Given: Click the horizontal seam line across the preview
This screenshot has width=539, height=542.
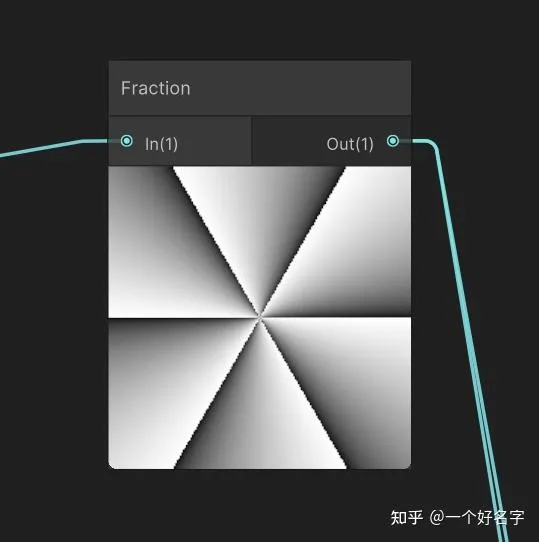Looking at the screenshot, I should click(260, 317).
